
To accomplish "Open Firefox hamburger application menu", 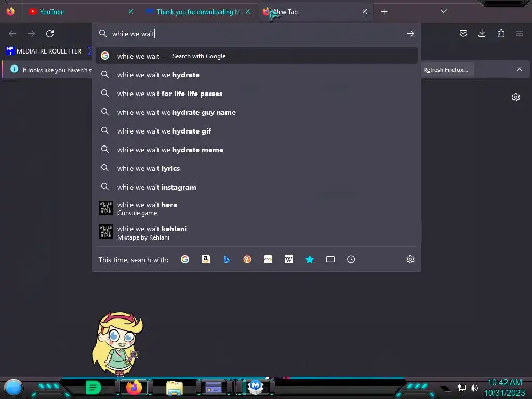I will tap(519, 33).
